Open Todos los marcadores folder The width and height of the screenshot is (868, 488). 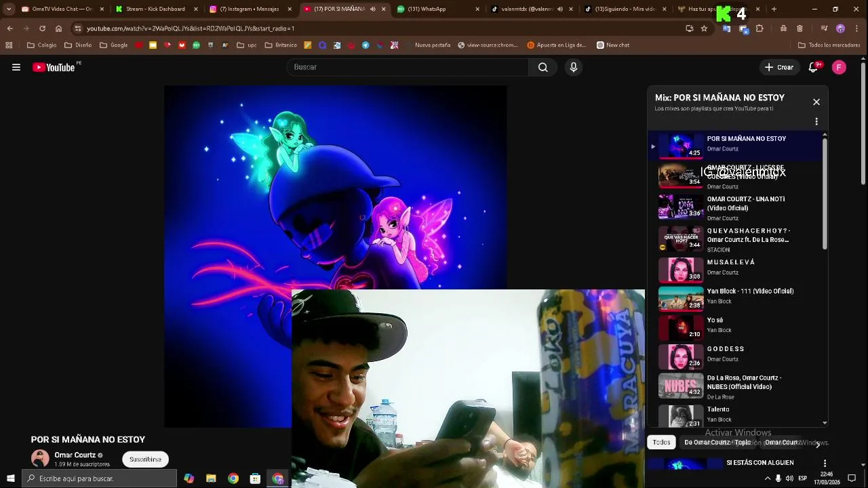829,45
